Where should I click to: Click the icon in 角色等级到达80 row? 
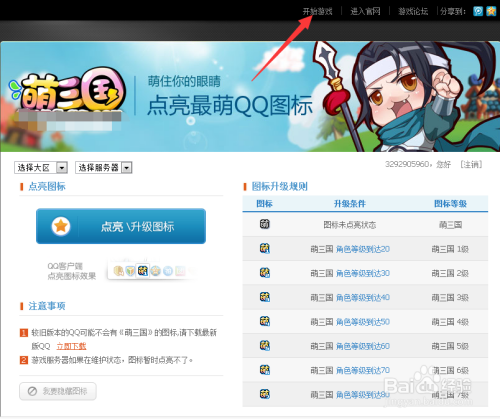(265, 394)
